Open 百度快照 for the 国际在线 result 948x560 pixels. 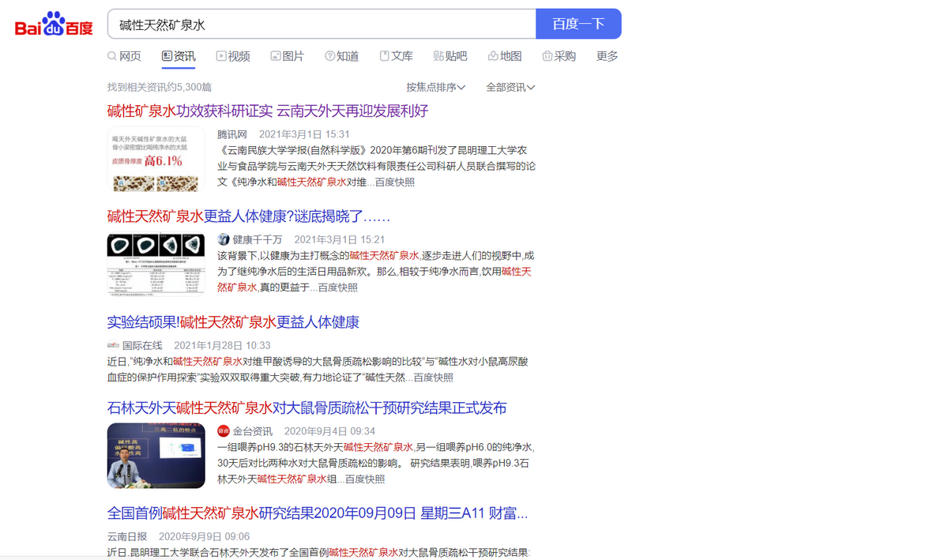click(x=433, y=378)
